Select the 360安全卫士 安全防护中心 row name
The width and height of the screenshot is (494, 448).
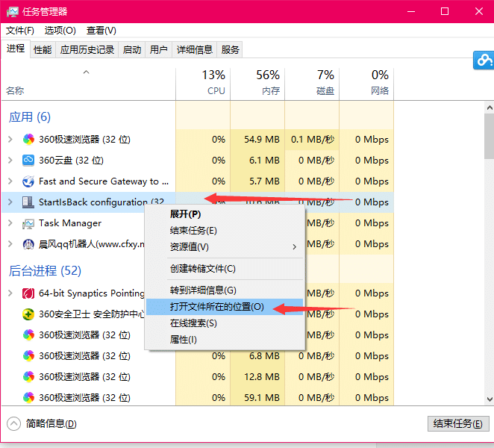click(x=92, y=314)
